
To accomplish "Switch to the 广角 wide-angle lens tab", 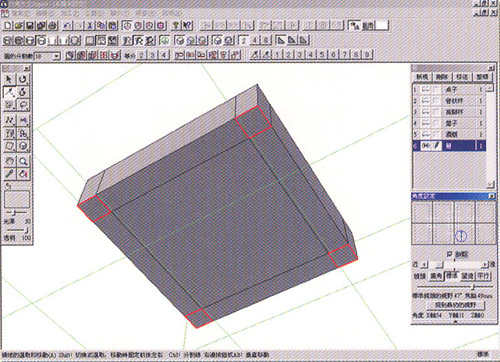I will (x=436, y=276).
